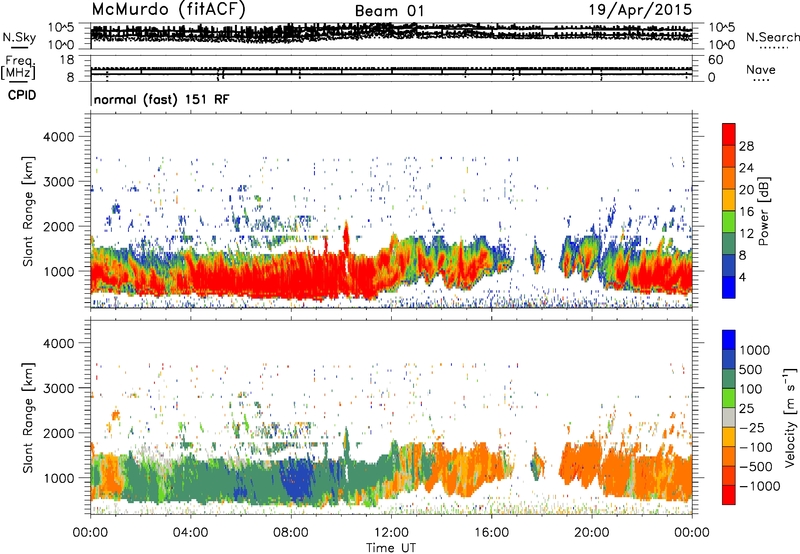The width and height of the screenshot is (800, 554).
Task: Click the '20:00' time axis label
Action: click(x=591, y=533)
